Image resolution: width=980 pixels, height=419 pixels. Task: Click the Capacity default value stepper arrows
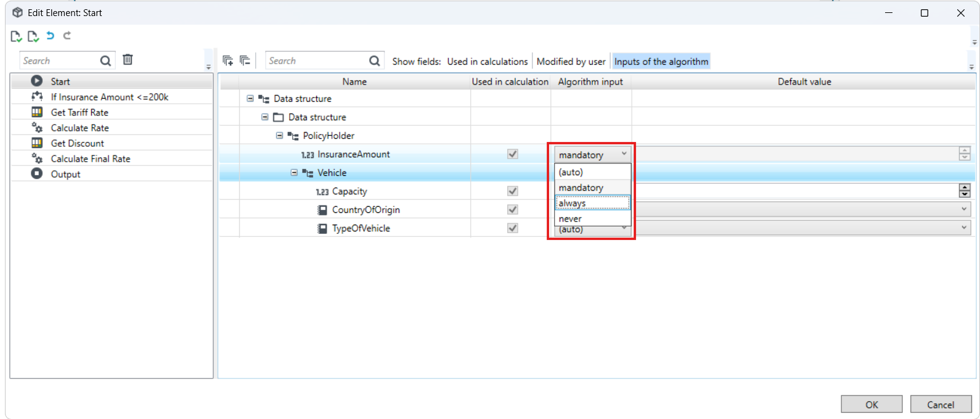[x=965, y=191]
